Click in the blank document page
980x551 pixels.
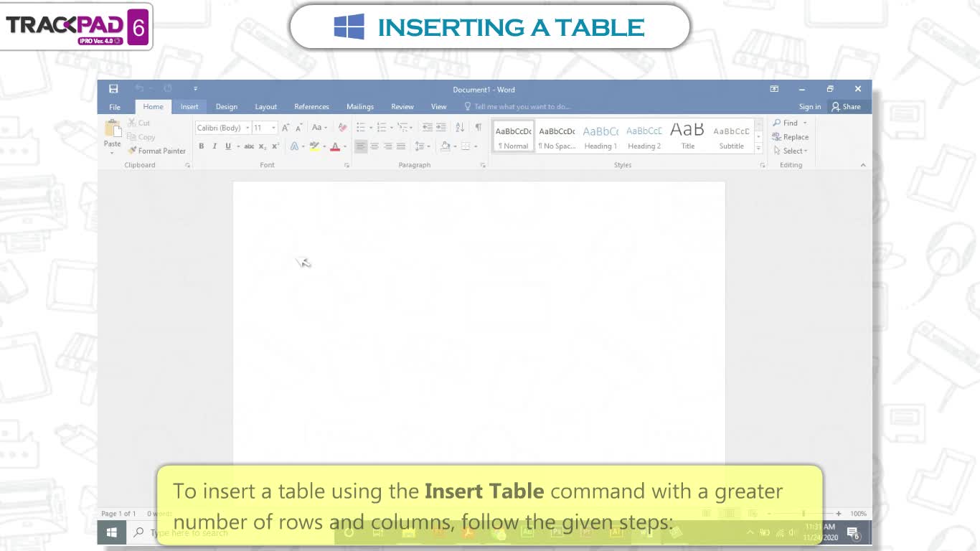coord(479,323)
